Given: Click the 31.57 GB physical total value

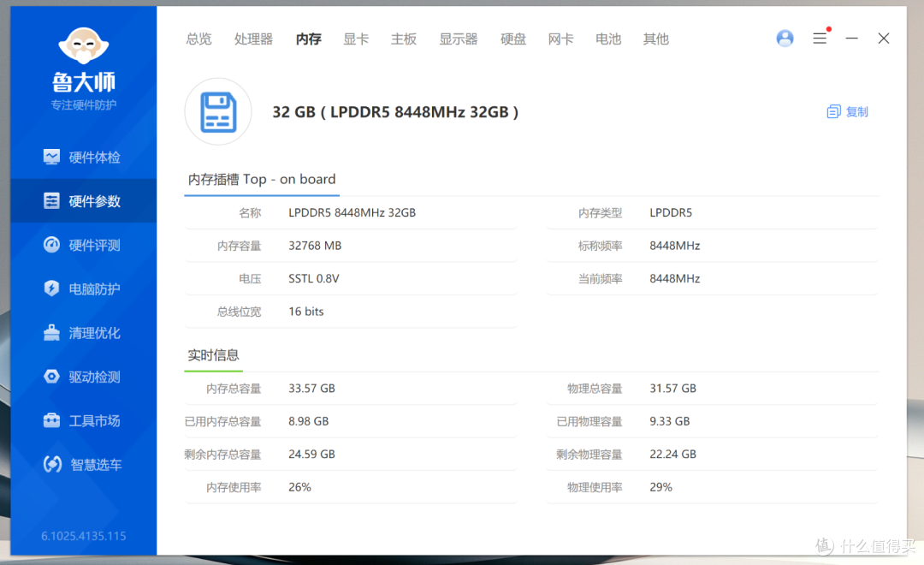Looking at the screenshot, I should (x=673, y=388).
